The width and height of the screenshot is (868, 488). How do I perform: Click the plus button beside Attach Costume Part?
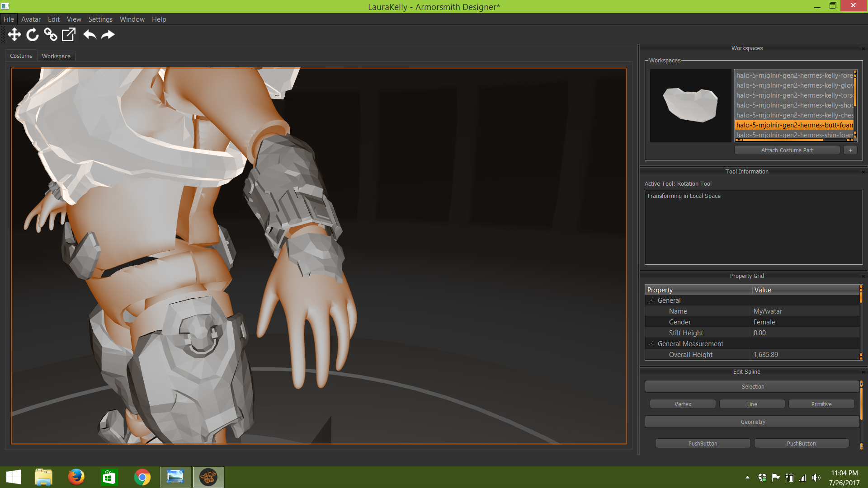(850, 150)
